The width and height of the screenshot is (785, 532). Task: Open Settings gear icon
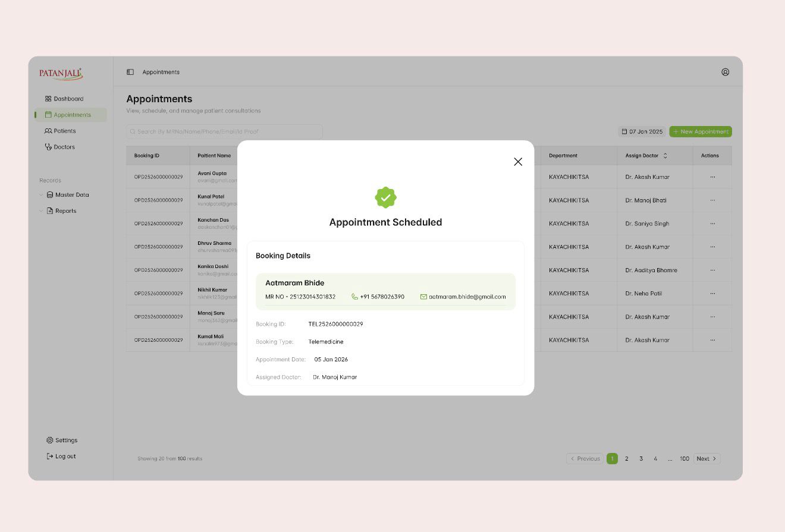click(x=50, y=440)
